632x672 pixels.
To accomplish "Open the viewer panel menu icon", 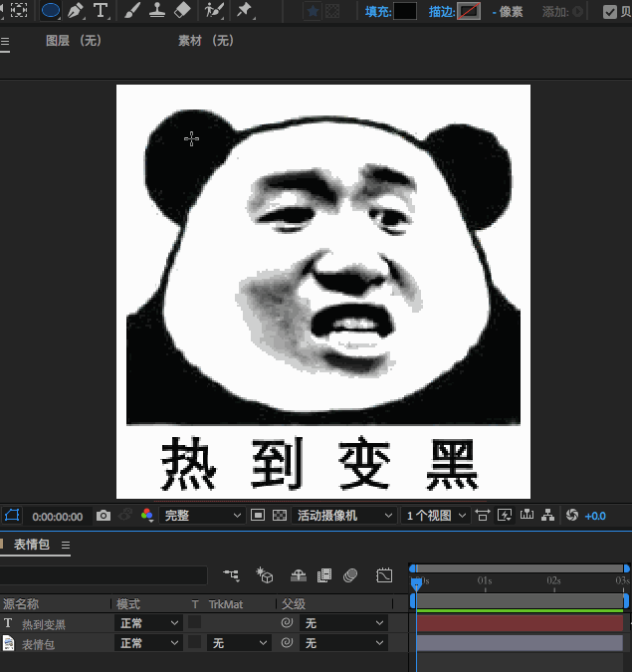I will (5, 42).
